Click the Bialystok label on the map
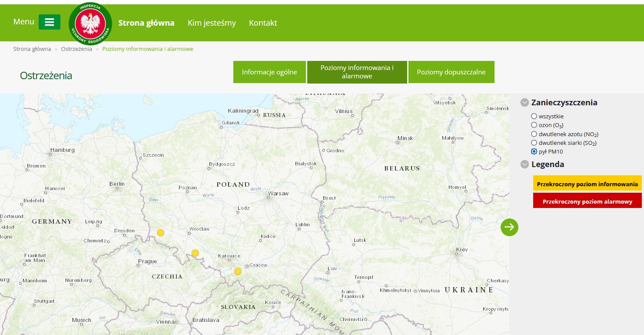 tap(306, 164)
